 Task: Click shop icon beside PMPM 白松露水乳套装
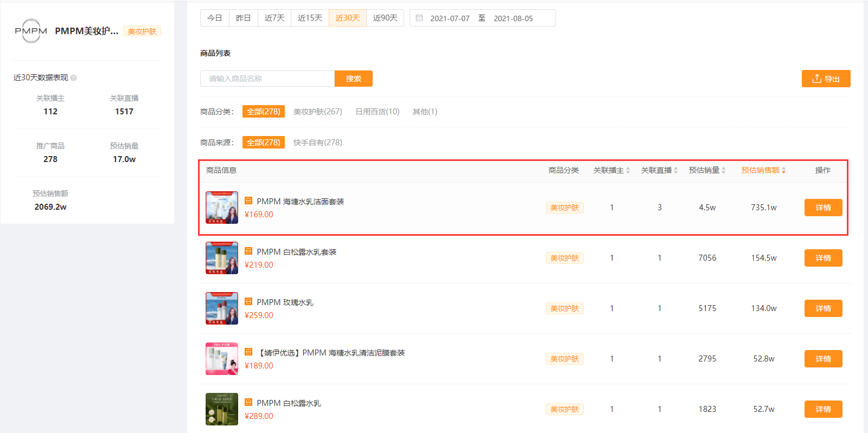248,251
